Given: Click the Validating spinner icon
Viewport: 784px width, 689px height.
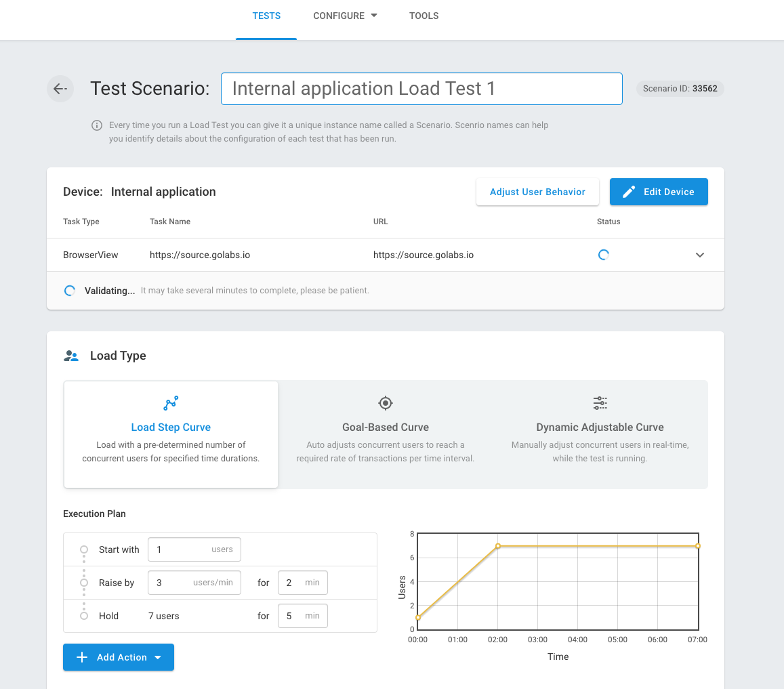Looking at the screenshot, I should pyautogui.click(x=69, y=291).
